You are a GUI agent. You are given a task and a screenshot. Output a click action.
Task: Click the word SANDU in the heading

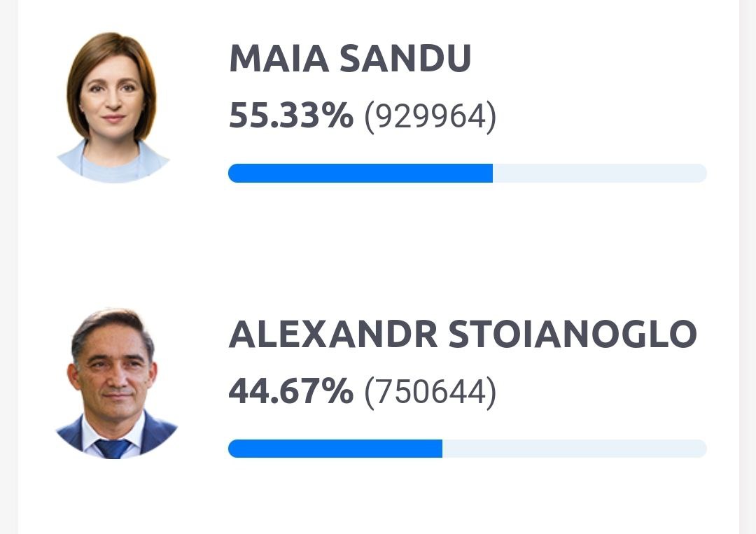click(405, 59)
